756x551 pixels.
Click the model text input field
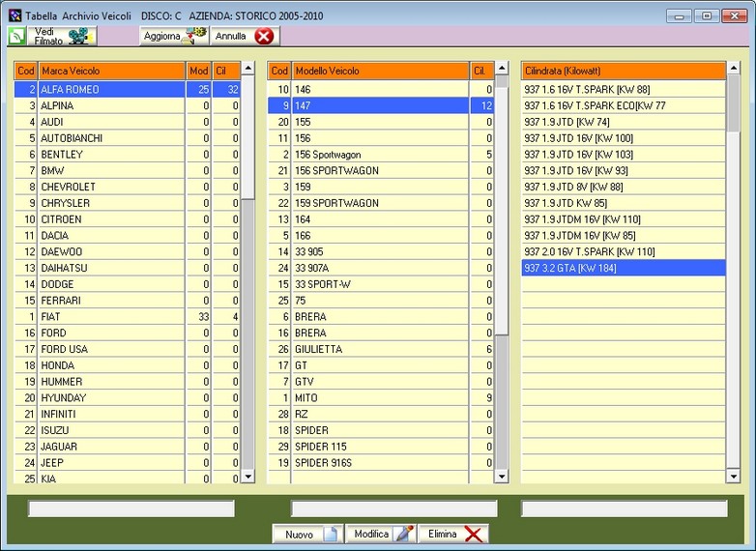(x=393, y=508)
